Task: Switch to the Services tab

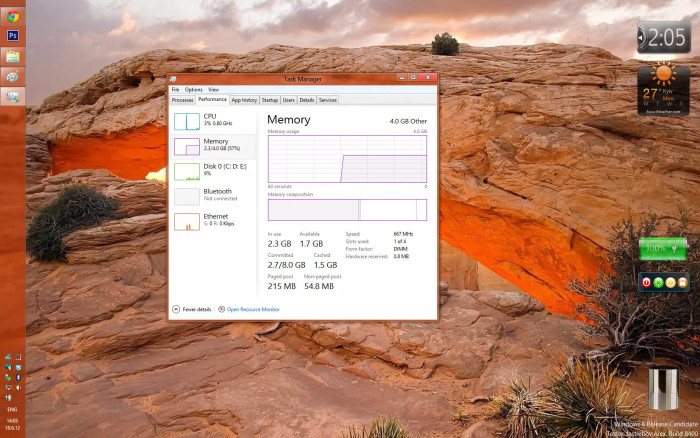Action: [328, 100]
